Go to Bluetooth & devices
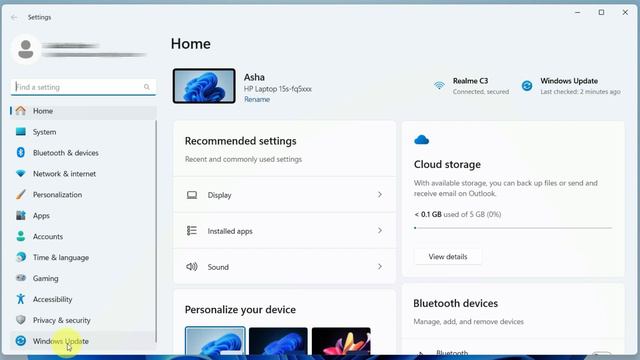The width and height of the screenshot is (640, 360). point(83,153)
